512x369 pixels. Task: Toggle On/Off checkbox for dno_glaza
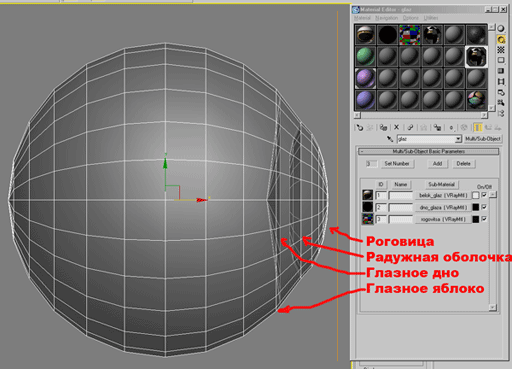pyautogui.click(x=484, y=207)
